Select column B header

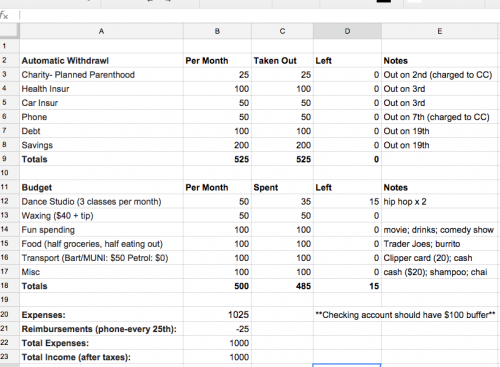(217, 31)
